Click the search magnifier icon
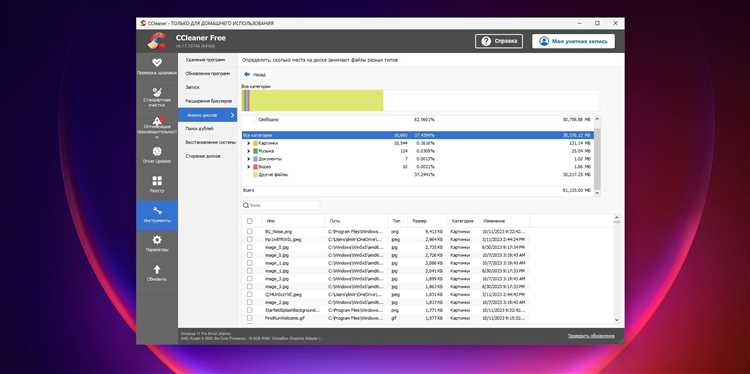Viewport: 750px width, 374px height. 246,205
